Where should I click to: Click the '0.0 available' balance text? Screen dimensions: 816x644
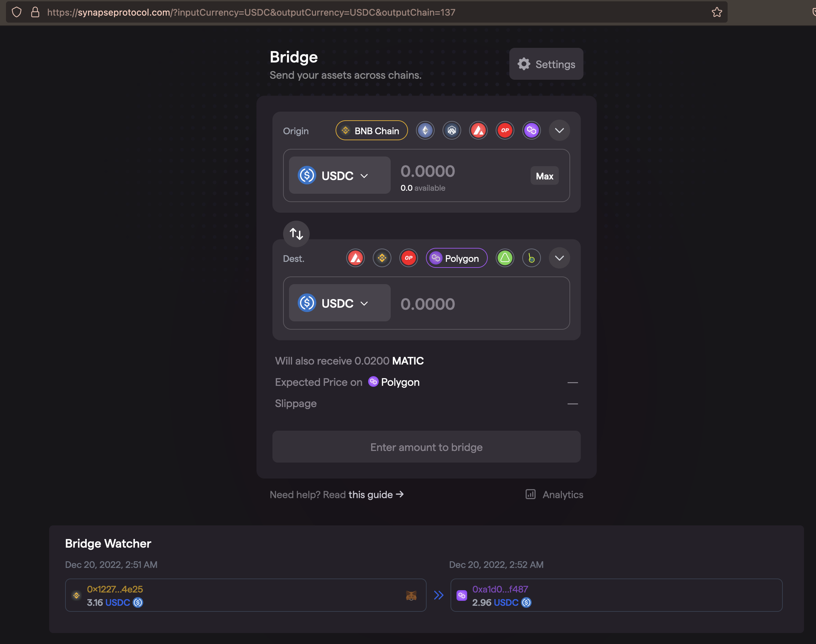(x=423, y=188)
